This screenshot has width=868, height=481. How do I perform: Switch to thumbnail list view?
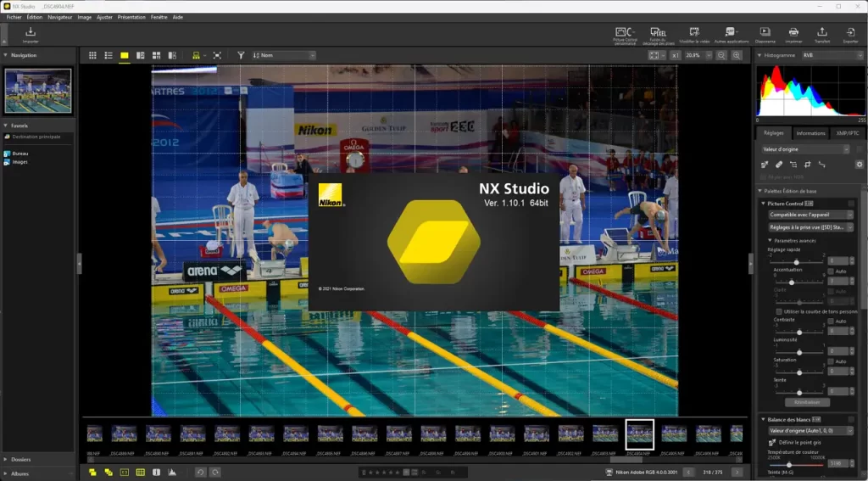[x=108, y=55]
